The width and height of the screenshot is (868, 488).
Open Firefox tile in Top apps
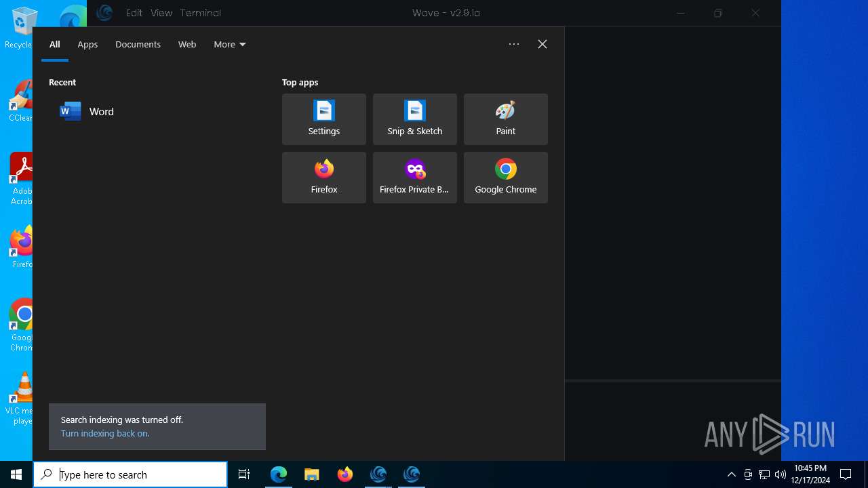point(324,178)
